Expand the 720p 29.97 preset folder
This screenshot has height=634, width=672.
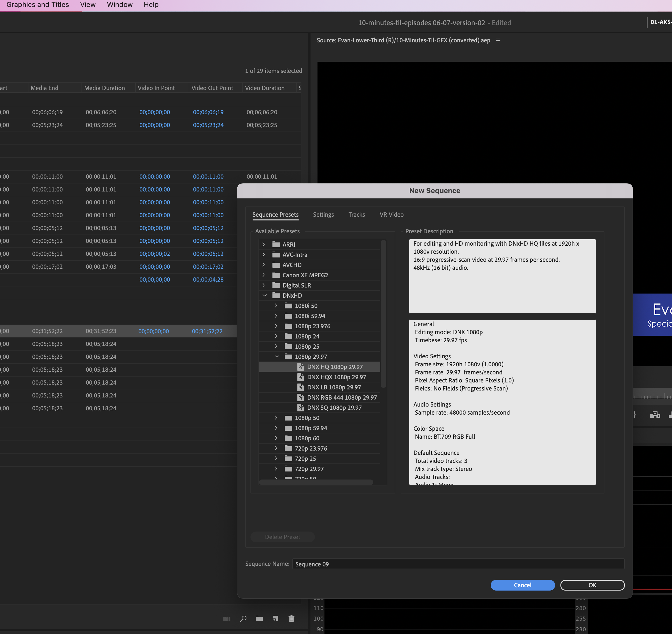[x=276, y=469]
